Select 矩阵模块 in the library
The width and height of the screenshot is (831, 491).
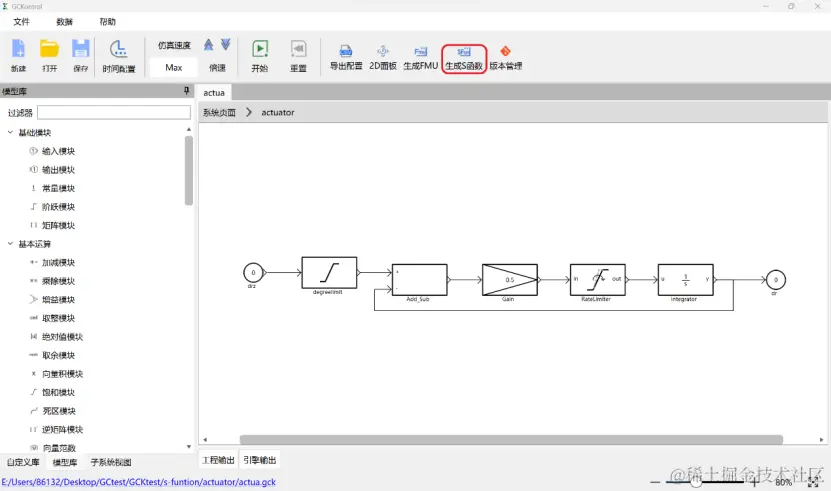click(x=58, y=225)
